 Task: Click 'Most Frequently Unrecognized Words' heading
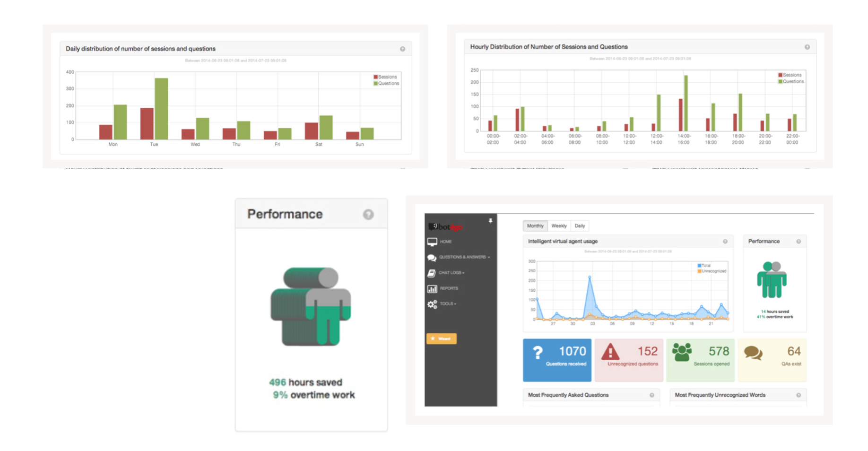click(720, 395)
